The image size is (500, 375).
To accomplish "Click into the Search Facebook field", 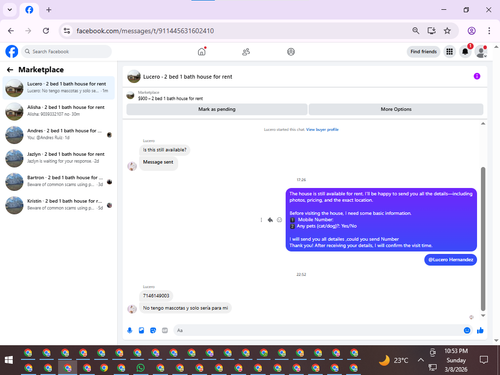I will point(67,52).
